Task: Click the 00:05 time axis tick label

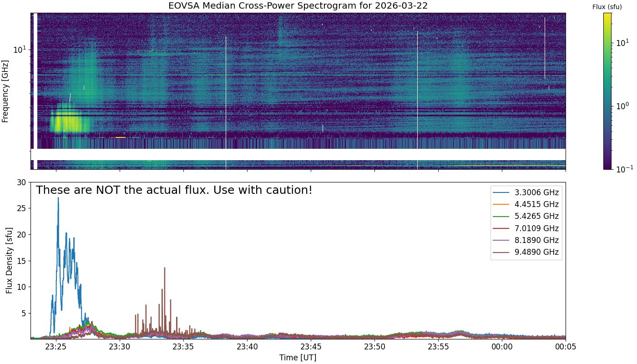Action: [x=566, y=347]
